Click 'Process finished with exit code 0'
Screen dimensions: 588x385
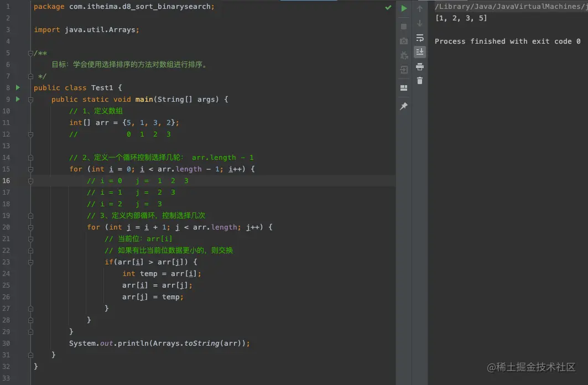click(x=507, y=41)
